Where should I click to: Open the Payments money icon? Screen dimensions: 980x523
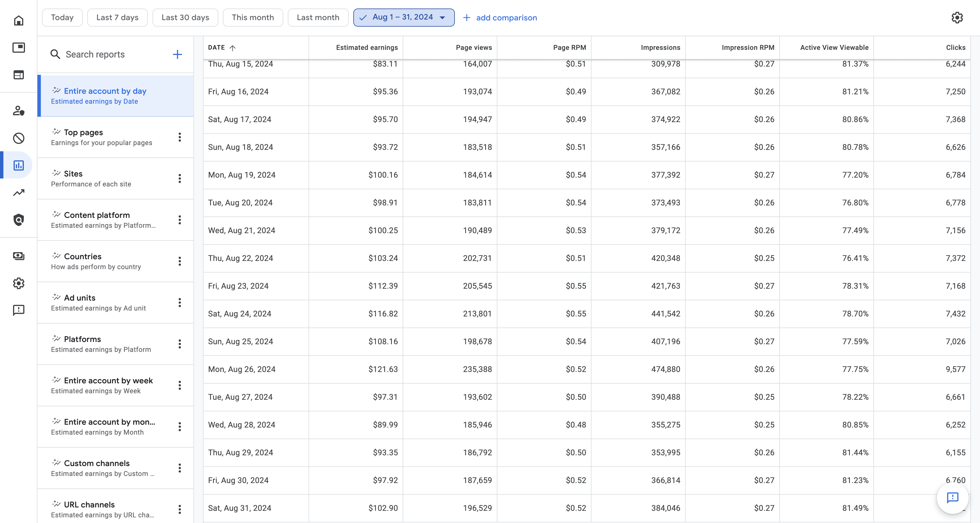click(x=18, y=256)
